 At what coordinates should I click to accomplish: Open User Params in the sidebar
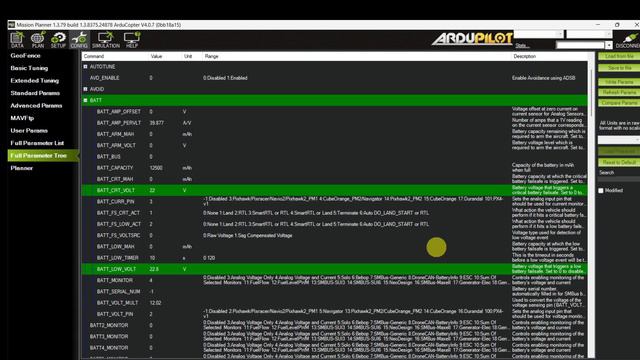click(29, 131)
